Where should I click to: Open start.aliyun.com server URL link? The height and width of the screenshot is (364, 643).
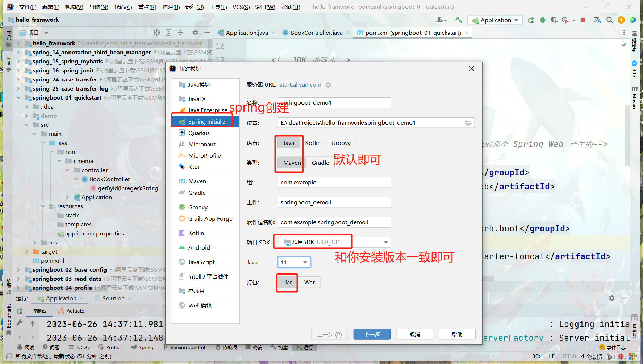coord(300,84)
